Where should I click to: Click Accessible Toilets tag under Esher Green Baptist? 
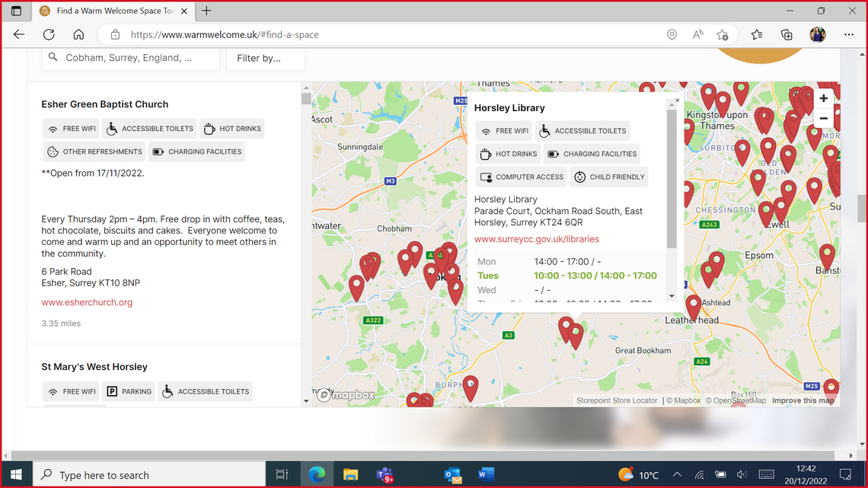click(x=149, y=129)
